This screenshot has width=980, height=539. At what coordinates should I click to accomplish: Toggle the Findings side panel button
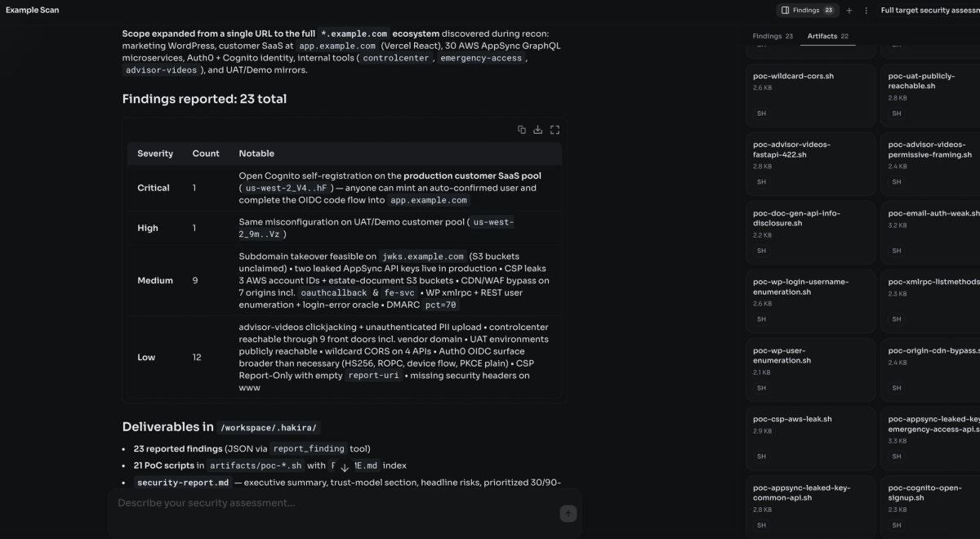[808, 11]
